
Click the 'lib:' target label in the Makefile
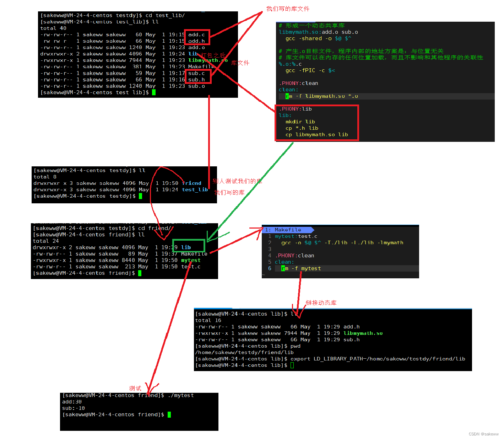pyautogui.click(x=285, y=115)
